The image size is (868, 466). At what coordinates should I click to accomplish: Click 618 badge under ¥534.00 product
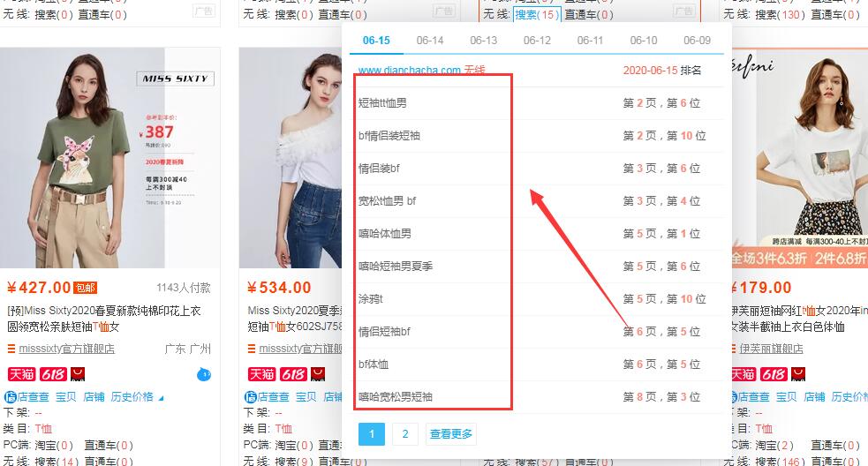[293, 374]
